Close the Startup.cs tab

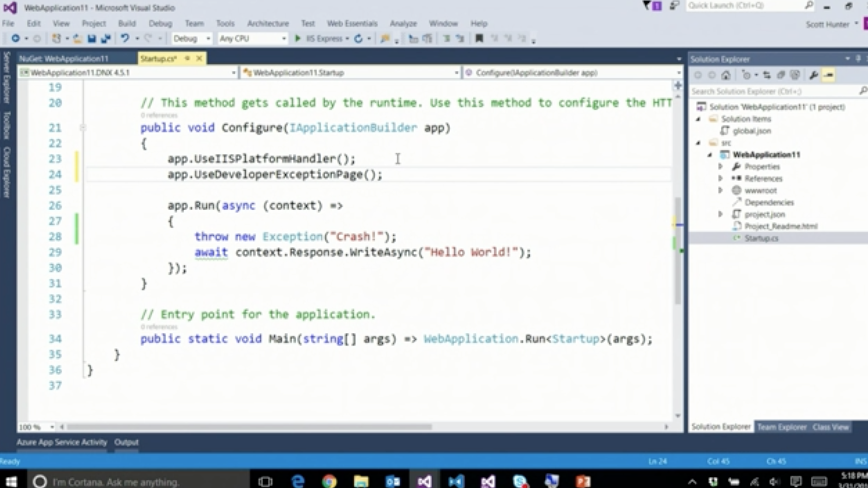pos(199,58)
